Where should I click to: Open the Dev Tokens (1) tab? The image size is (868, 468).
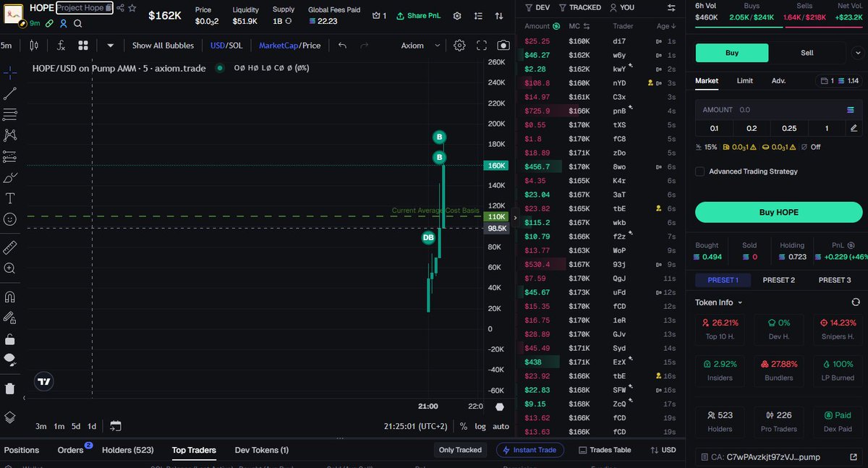click(262, 450)
